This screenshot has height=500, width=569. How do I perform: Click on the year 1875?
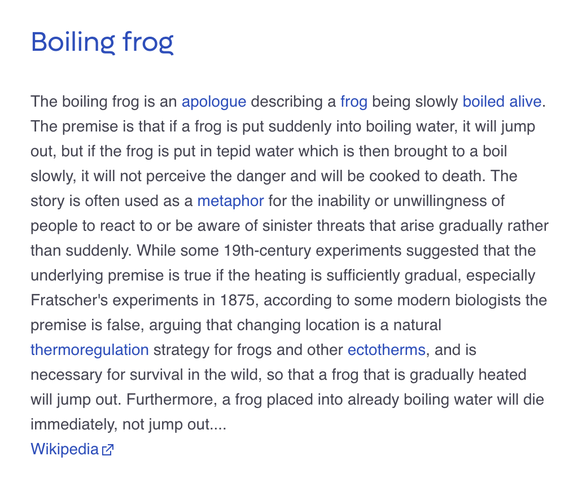[237, 300]
